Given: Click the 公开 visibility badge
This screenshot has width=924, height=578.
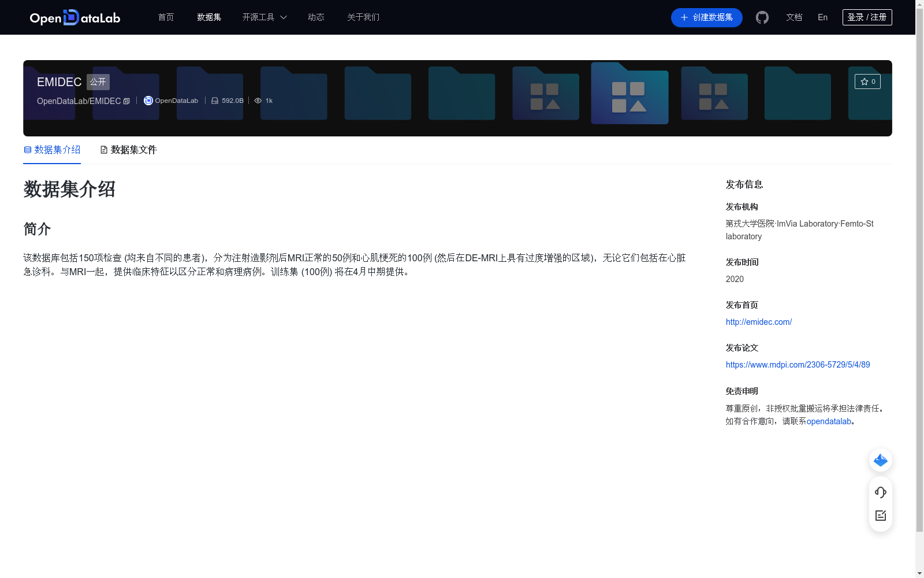Looking at the screenshot, I should click(x=98, y=82).
